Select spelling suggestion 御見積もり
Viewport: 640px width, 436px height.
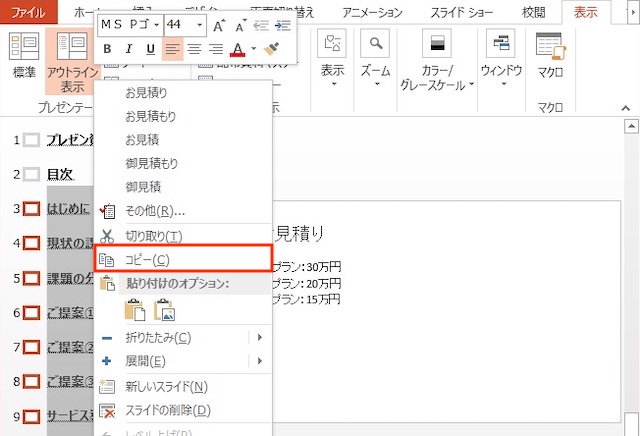click(x=152, y=163)
